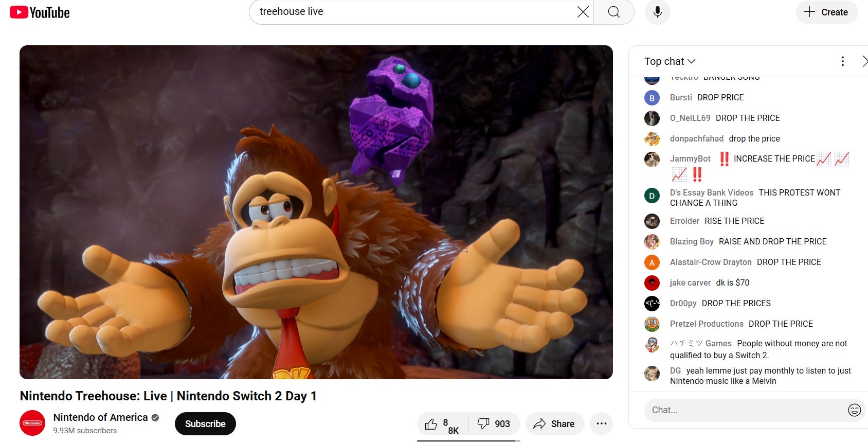The height and width of the screenshot is (442, 868).
Task: Click message about Switch 2 qualification
Action: click(x=758, y=349)
